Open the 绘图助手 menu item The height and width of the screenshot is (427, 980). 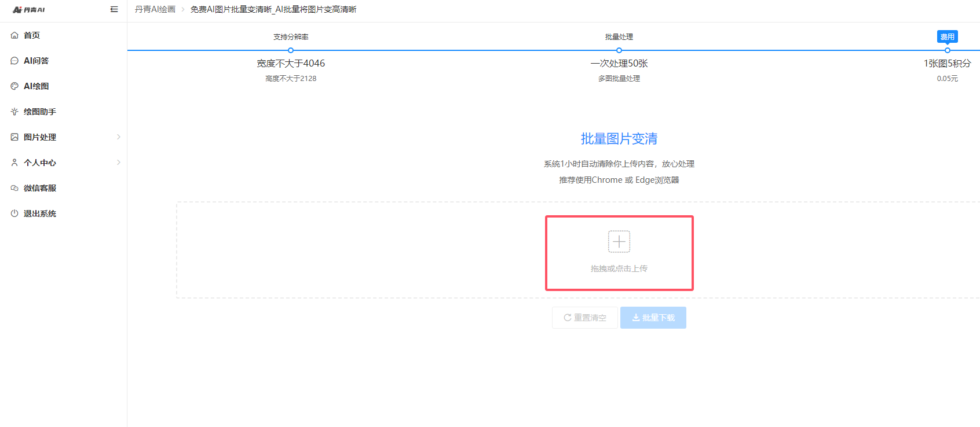click(x=39, y=112)
